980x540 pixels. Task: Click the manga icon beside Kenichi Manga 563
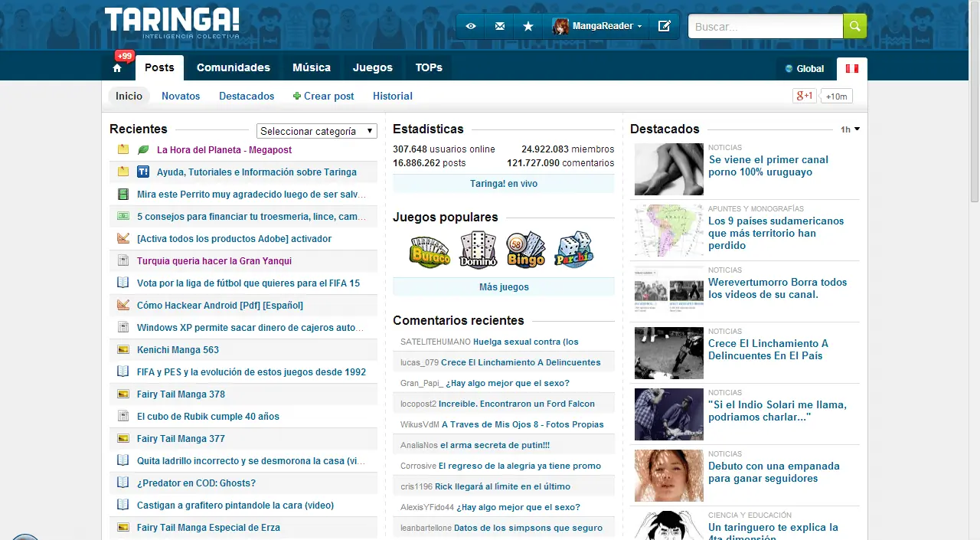click(123, 350)
